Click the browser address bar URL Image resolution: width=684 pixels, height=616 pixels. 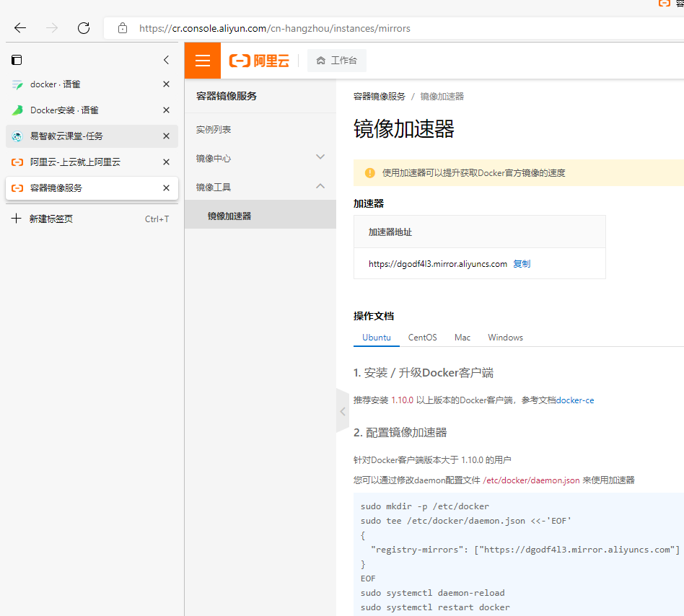point(275,28)
